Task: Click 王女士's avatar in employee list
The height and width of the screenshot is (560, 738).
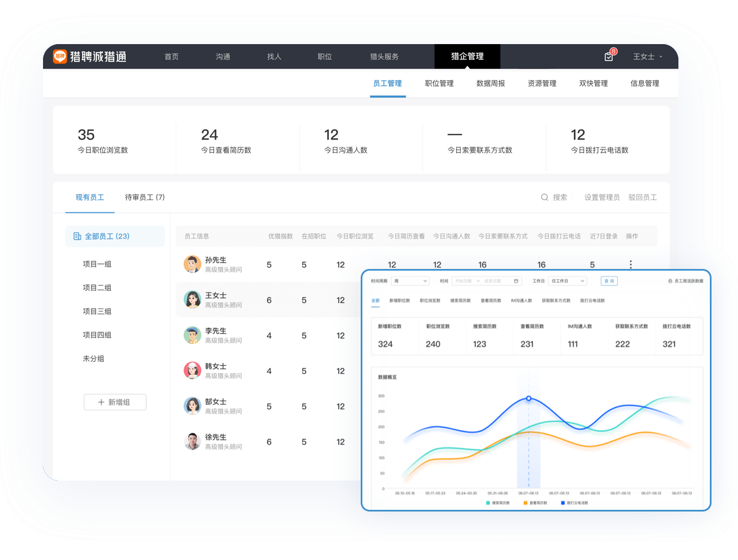Action: (x=192, y=300)
